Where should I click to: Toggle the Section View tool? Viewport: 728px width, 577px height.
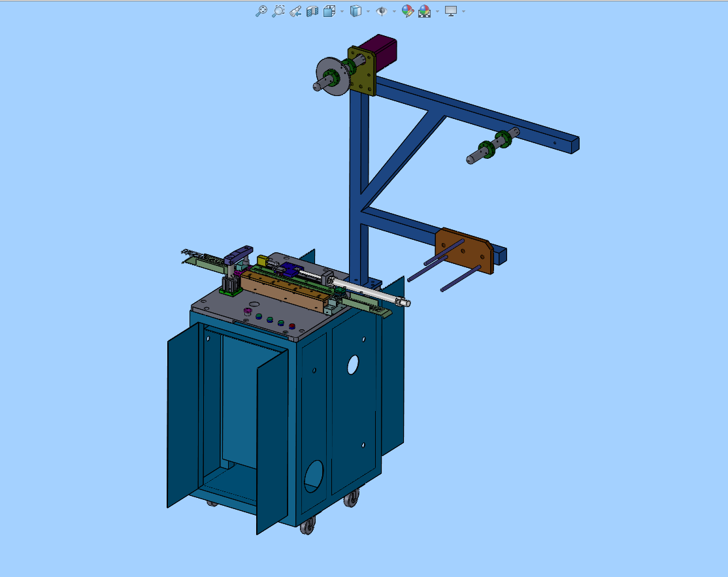tap(312, 11)
